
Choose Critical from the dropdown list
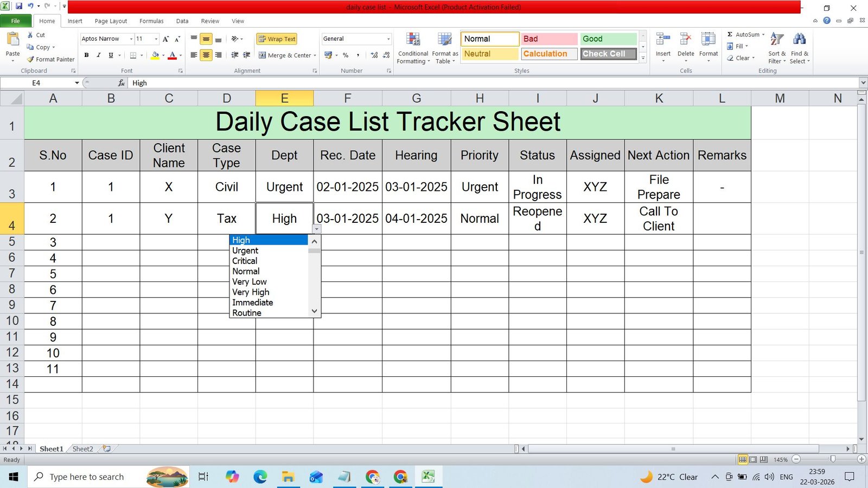click(x=269, y=261)
